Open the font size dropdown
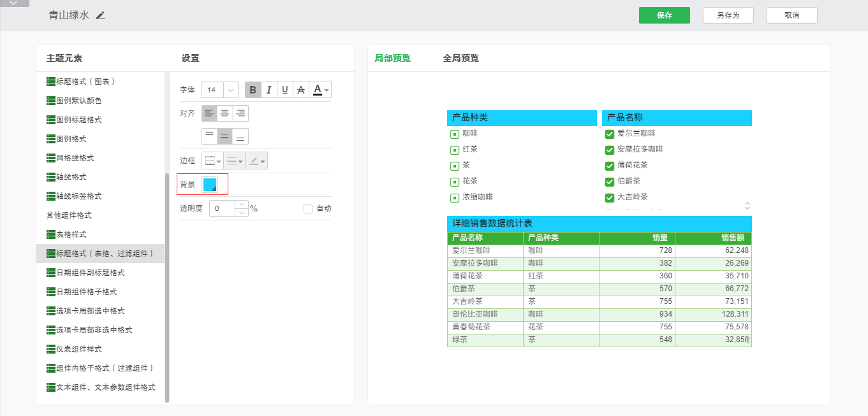The image size is (868, 416). [x=231, y=90]
